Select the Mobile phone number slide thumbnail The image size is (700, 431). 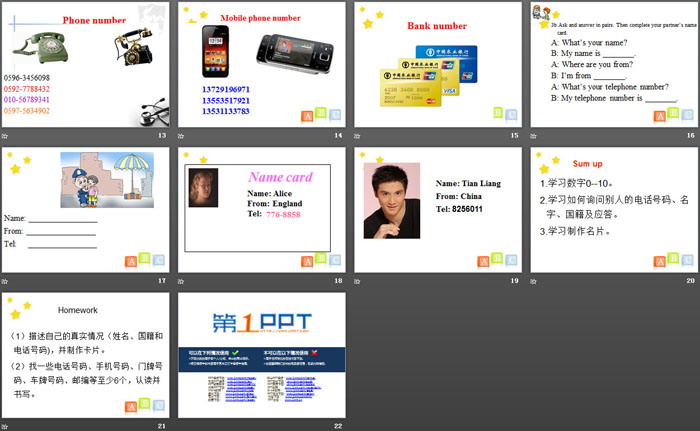tap(262, 65)
